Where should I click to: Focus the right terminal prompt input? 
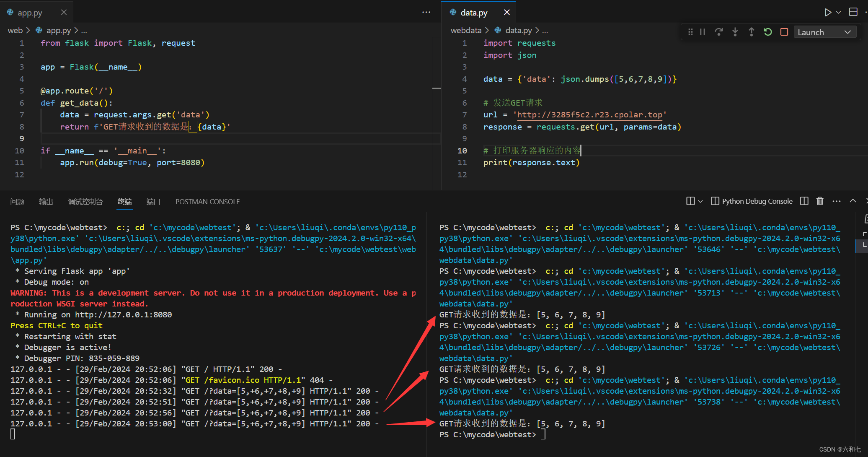point(543,434)
